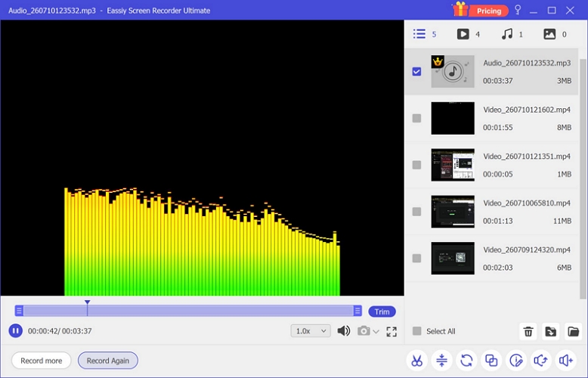Click Record Again button
The image size is (588, 378).
tap(107, 361)
